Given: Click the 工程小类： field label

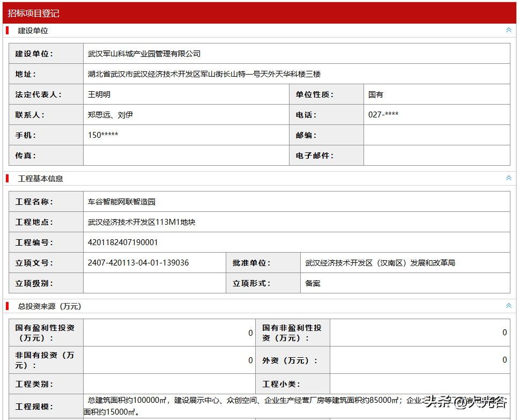Looking at the screenshot, I should [x=281, y=384].
